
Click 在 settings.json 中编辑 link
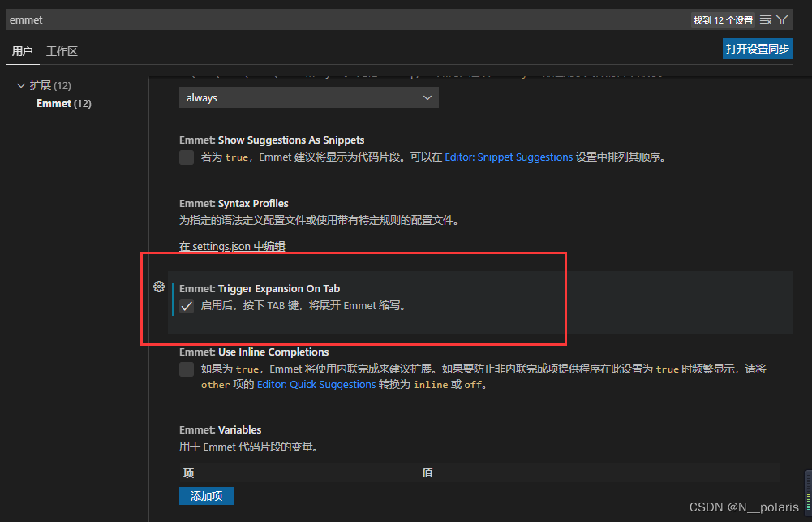[232, 246]
